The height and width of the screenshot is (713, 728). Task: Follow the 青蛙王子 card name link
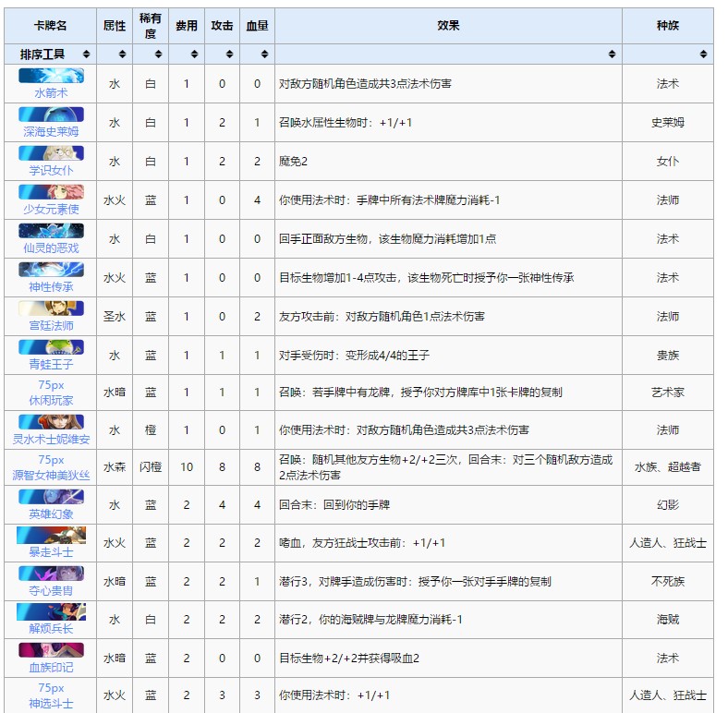(51, 365)
